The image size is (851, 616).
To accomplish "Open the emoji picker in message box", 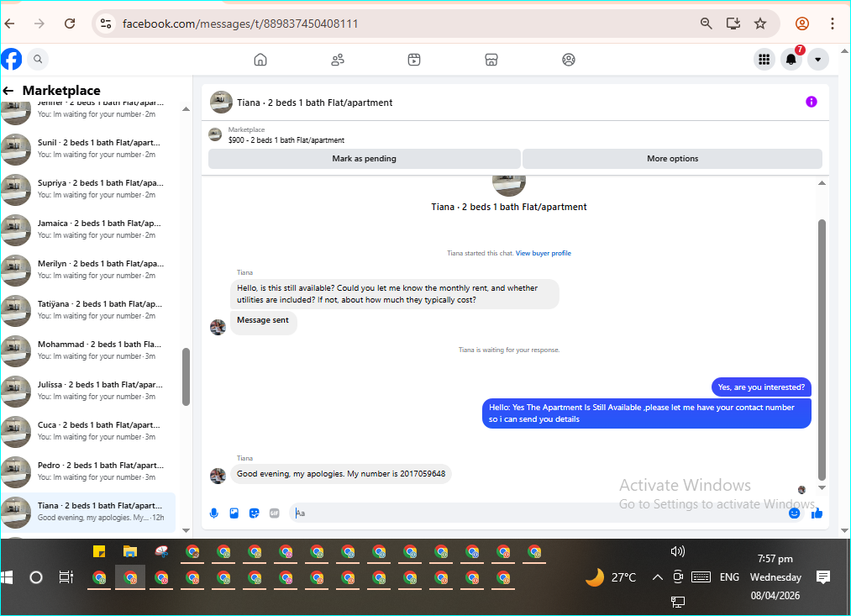I will coord(794,513).
